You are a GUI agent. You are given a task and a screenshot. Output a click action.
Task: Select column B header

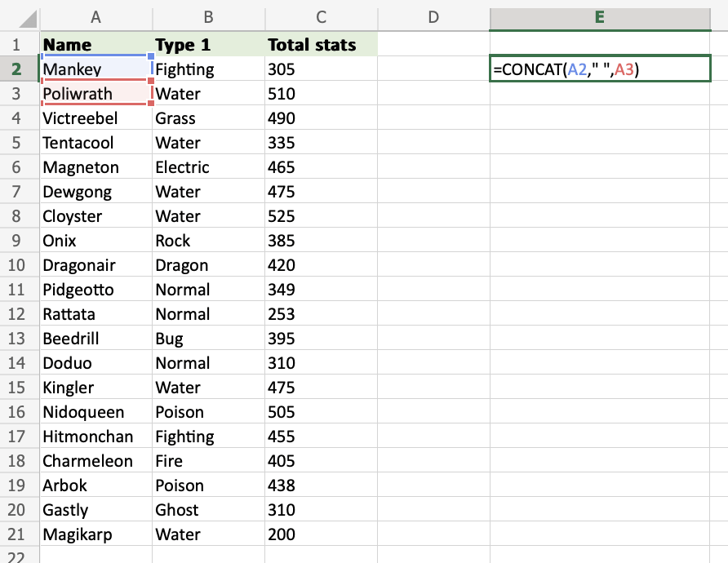pos(207,16)
